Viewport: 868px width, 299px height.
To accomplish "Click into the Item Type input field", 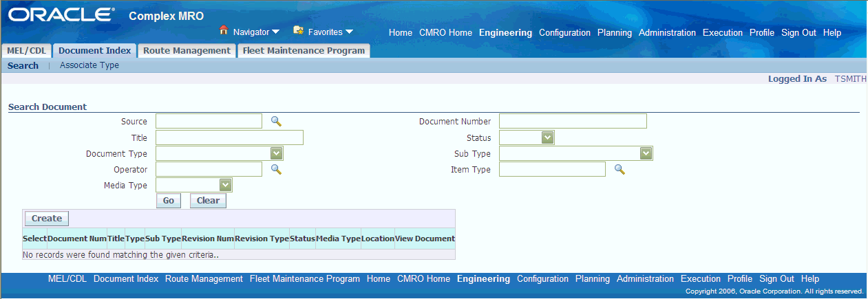I will tap(552, 169).
